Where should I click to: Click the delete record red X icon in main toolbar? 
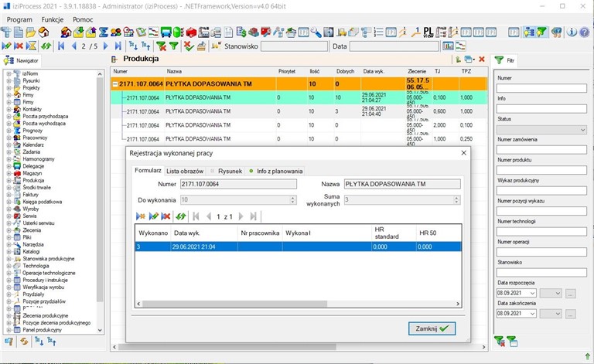tap(19, 46)
